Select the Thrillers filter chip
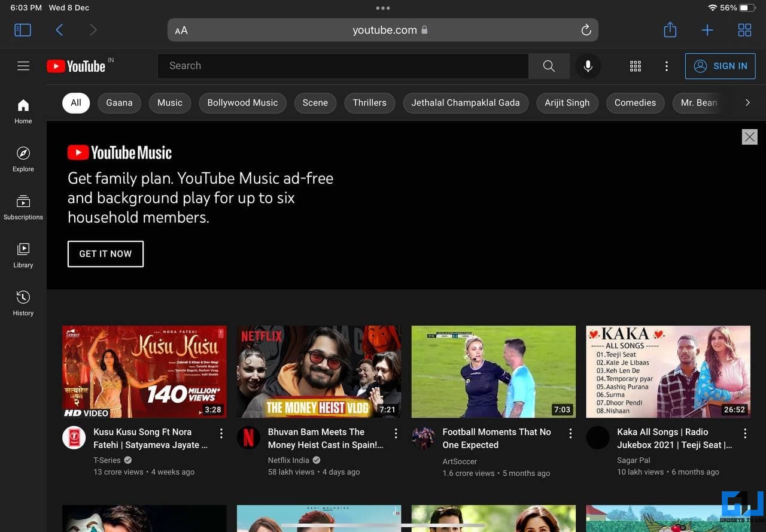This screenshot has width=766, height=532. tap(370, 103)
